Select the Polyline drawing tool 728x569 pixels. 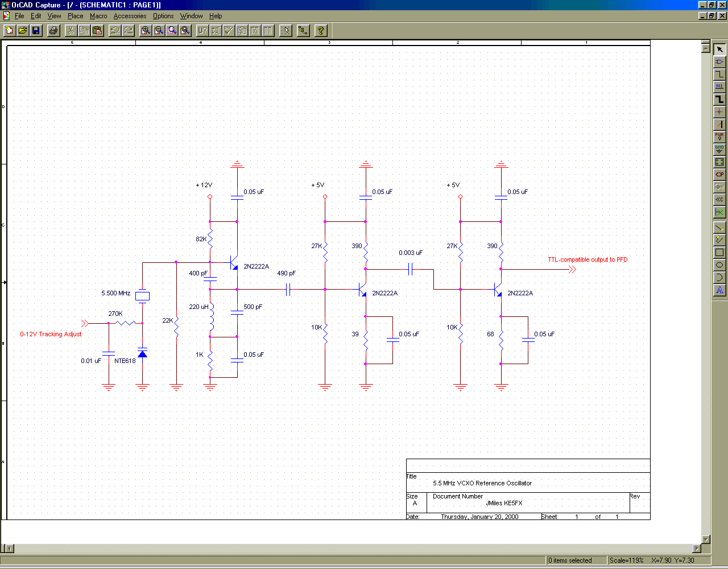point(719,240)
